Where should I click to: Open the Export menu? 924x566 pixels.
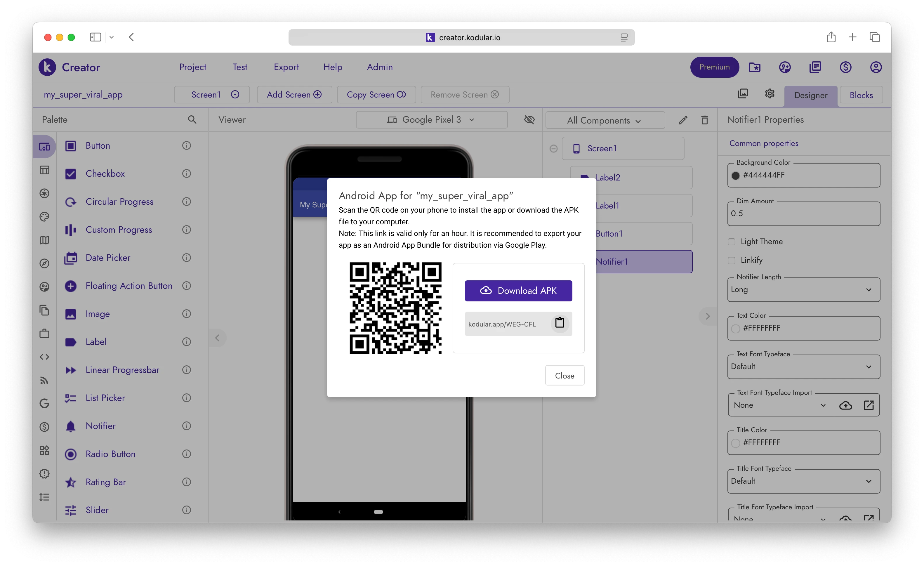[x=286, y=67]
